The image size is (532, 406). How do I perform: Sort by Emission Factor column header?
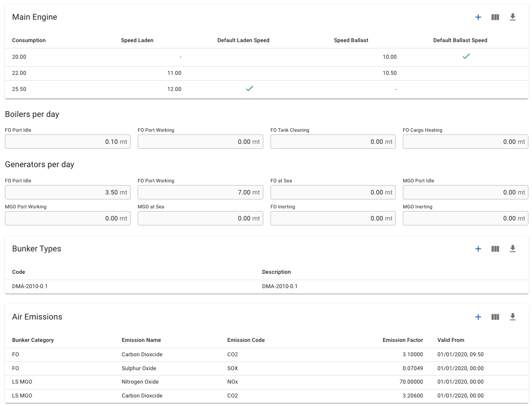pyautogui.click(x=402, y=340)
